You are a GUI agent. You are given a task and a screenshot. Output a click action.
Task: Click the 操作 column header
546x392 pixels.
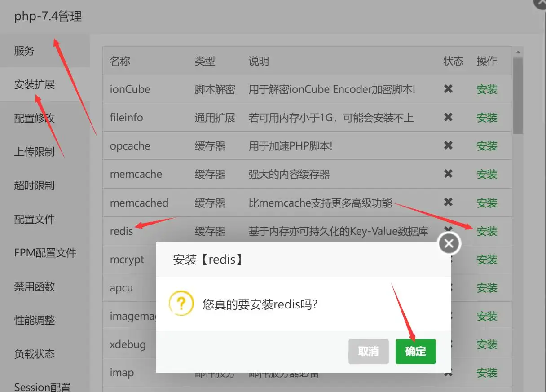click(487, 61)
